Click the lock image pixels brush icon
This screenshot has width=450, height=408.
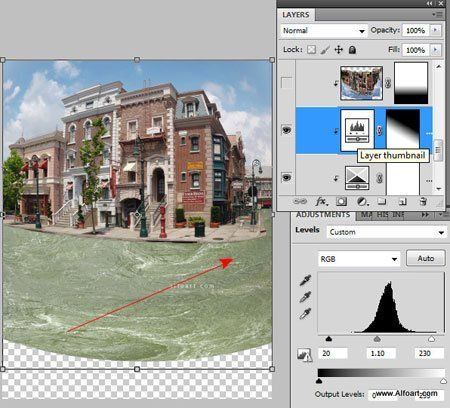click(325, 50)
